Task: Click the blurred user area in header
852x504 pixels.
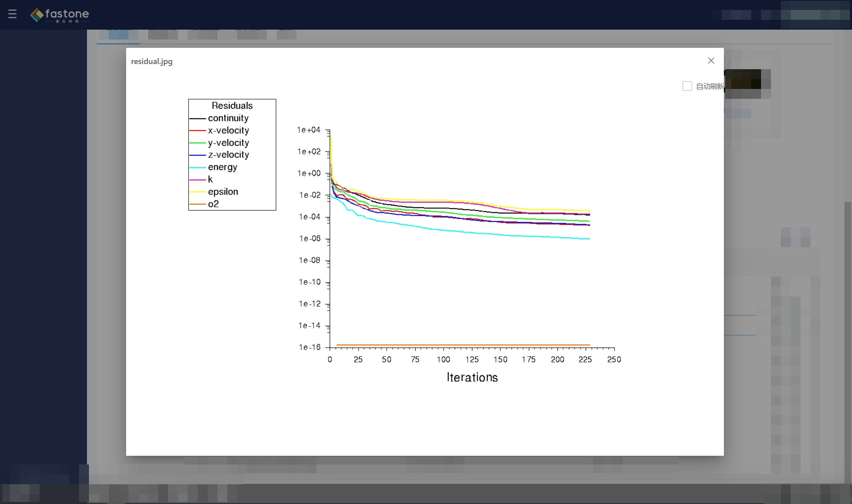Action: tap(815, 15)
